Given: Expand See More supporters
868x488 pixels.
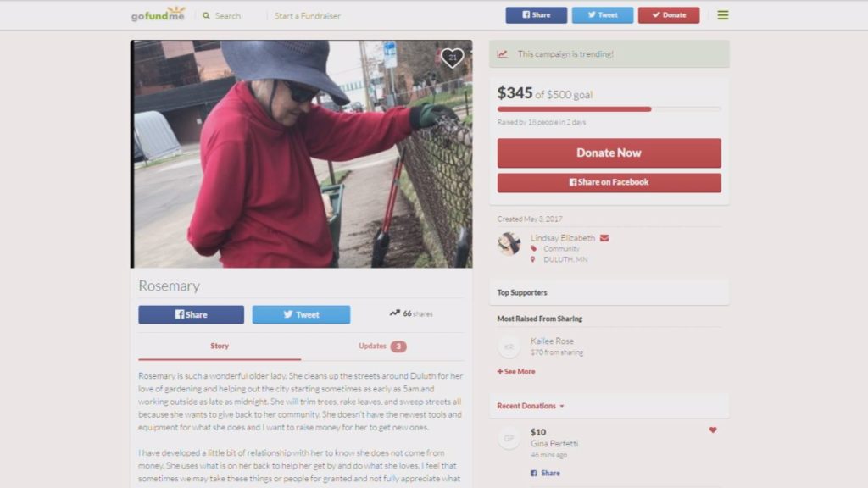Looking at the screenshot, I should click(x=516, y=372).
